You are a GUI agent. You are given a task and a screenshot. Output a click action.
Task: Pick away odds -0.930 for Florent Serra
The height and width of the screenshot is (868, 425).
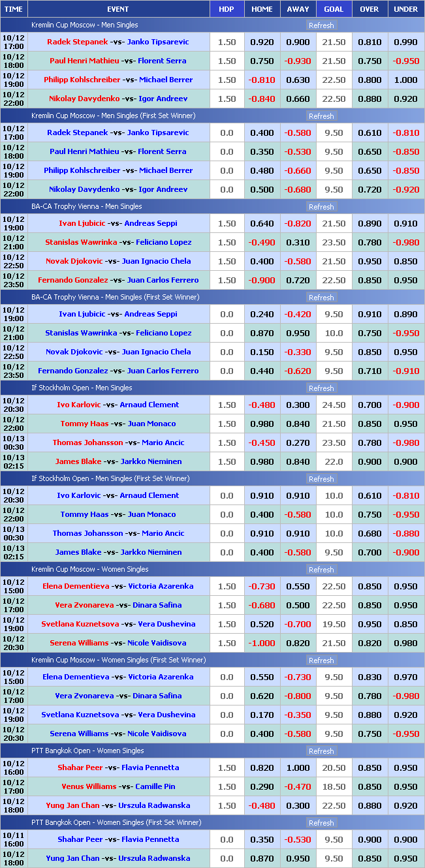coord(298,61)
